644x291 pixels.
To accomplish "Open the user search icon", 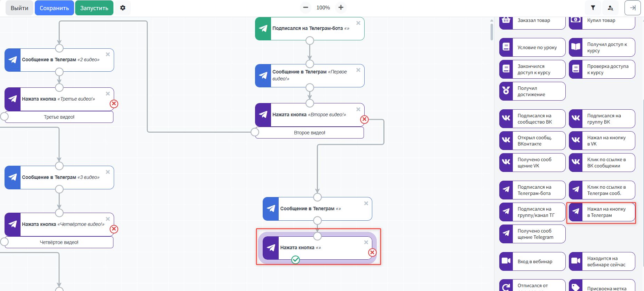I will click(610, 8).
